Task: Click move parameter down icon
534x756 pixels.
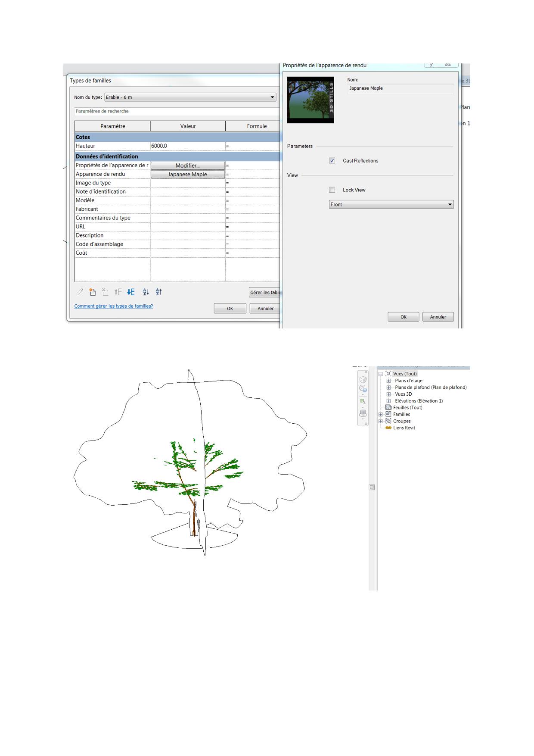Action: 131,292
